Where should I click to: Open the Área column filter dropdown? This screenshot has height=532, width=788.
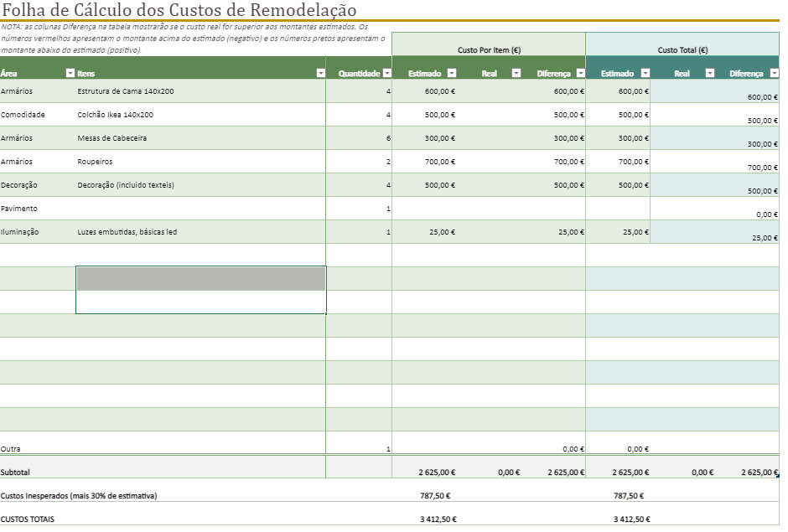(70, 74)
